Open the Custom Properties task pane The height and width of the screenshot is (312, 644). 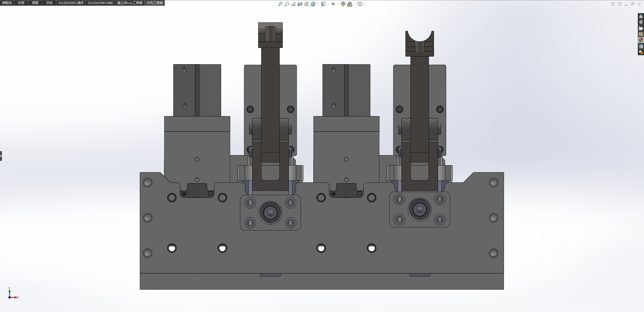(x=641, y=46)
